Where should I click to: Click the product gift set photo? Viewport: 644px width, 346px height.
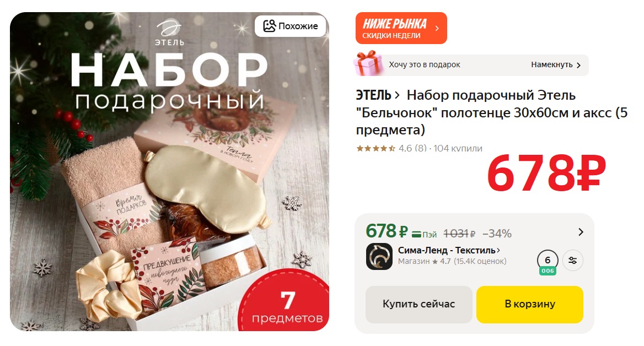[x=170, y=171]
